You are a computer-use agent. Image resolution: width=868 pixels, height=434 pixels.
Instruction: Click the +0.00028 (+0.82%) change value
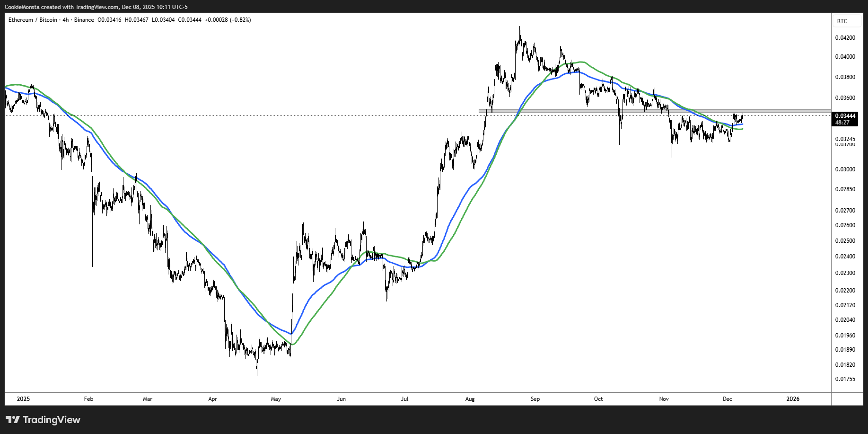click(x=228, y=20)
